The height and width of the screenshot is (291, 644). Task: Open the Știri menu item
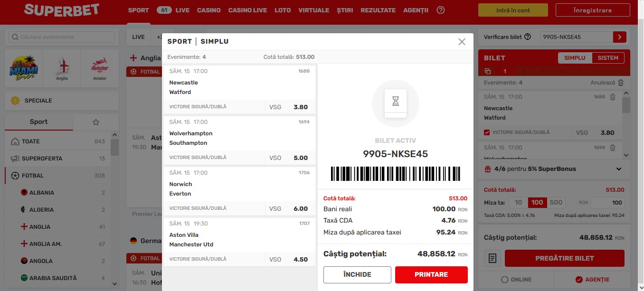[345, 10]
